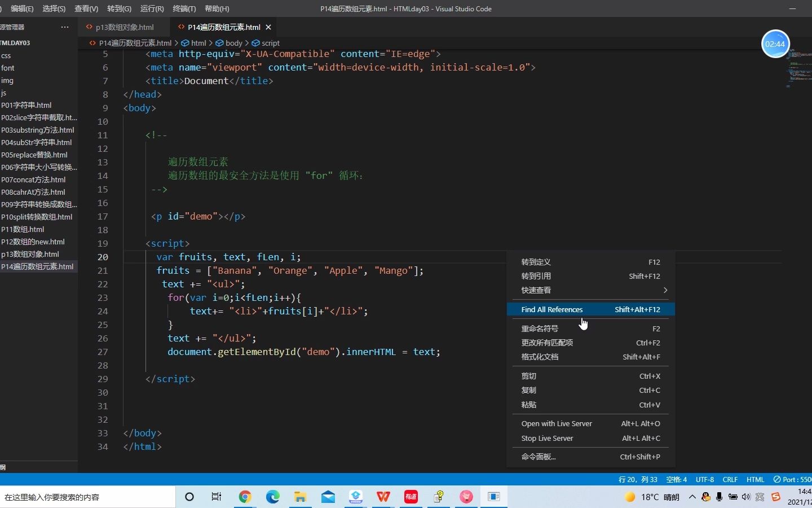The height and width of the screenshot is (508, 812).
Task: Open File Explorer from the taskbar
Action: point(300,497)
